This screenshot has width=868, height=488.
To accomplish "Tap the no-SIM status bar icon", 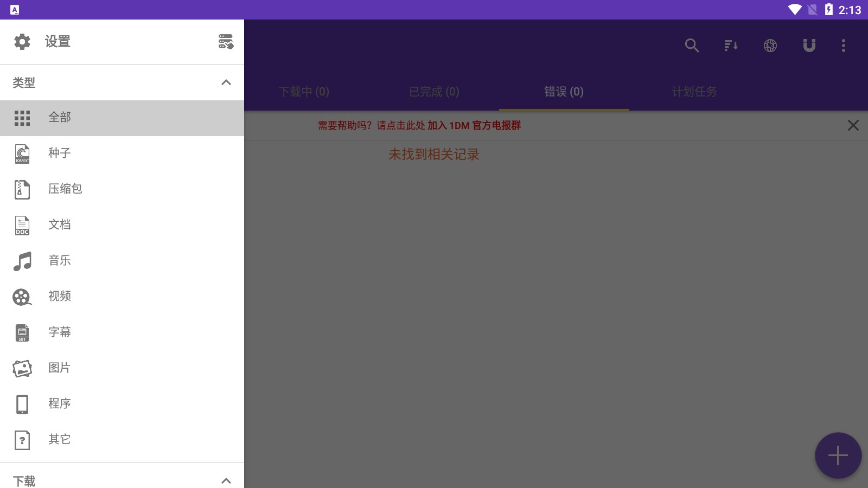I will click(812, 10).
